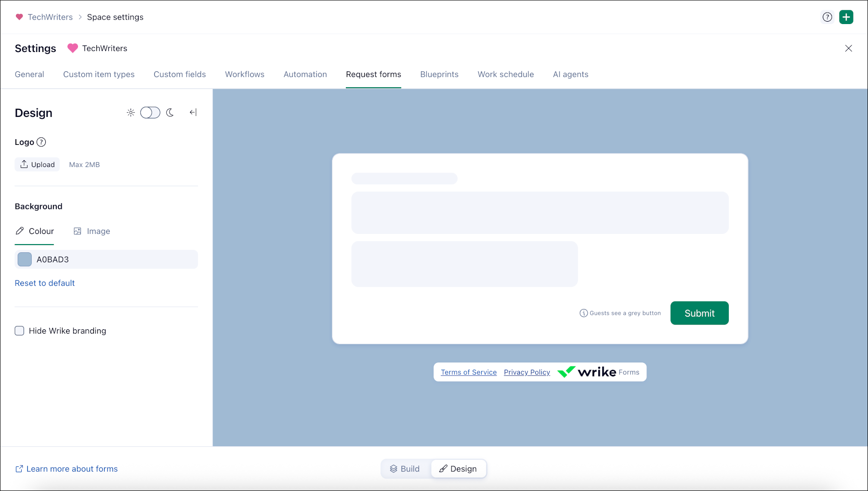
Task: Click the heart icon beside the TechWriters breadcrumb
Action: coord(19,17)
